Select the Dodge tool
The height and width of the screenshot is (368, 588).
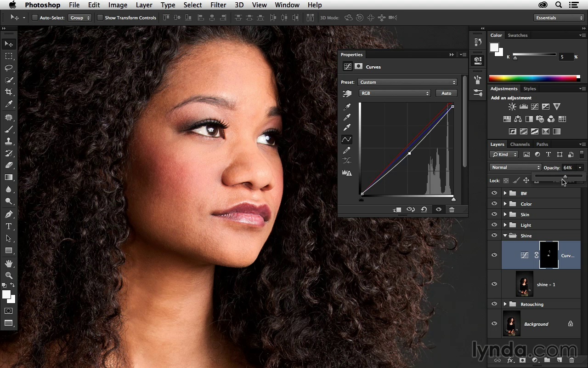(9, 201)
